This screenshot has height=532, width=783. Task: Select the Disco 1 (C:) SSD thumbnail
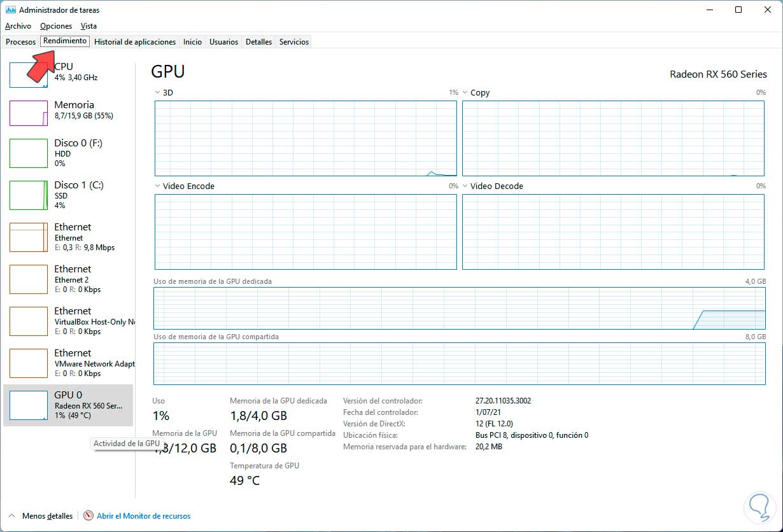pyautogui.click(x=29, y=195)
